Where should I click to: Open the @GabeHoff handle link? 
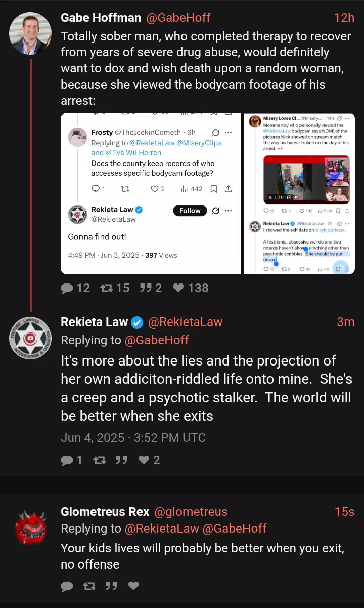pyautogui.click(x=178, y=18)
